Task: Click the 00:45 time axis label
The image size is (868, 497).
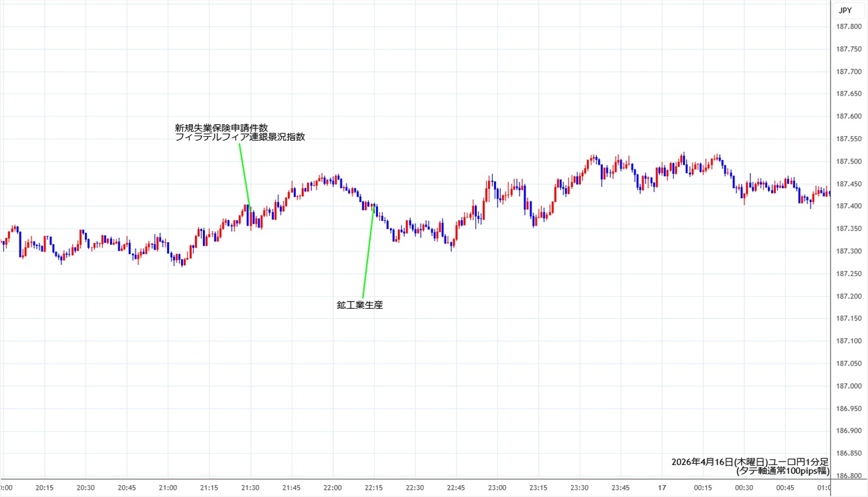Action: (x=785, y=488)
